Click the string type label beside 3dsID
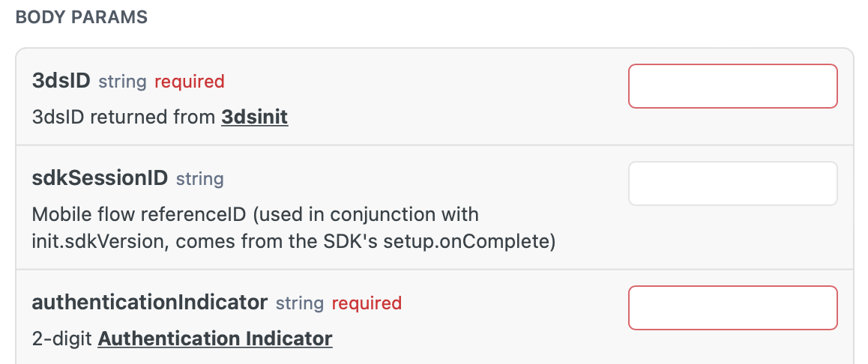The width and height of the screenshot is (868, 364). [x=122, y=82]
